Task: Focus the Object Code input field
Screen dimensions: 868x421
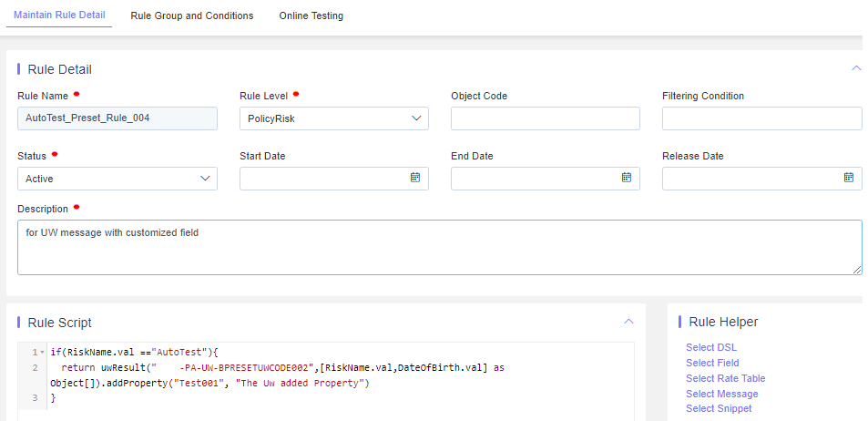Action: 546,118
